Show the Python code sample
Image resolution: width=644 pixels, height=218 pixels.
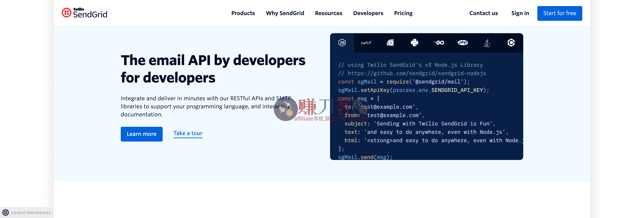coord(414,42)
